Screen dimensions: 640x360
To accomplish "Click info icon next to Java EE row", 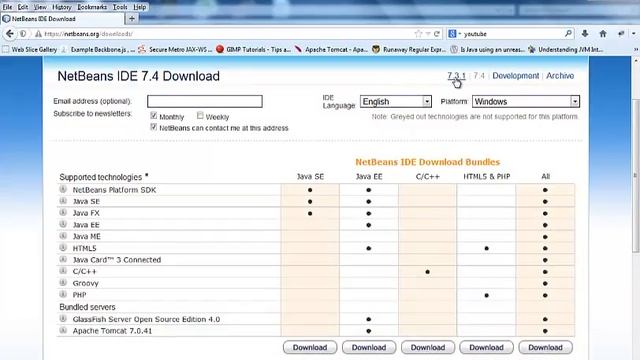I will point(63,224).
